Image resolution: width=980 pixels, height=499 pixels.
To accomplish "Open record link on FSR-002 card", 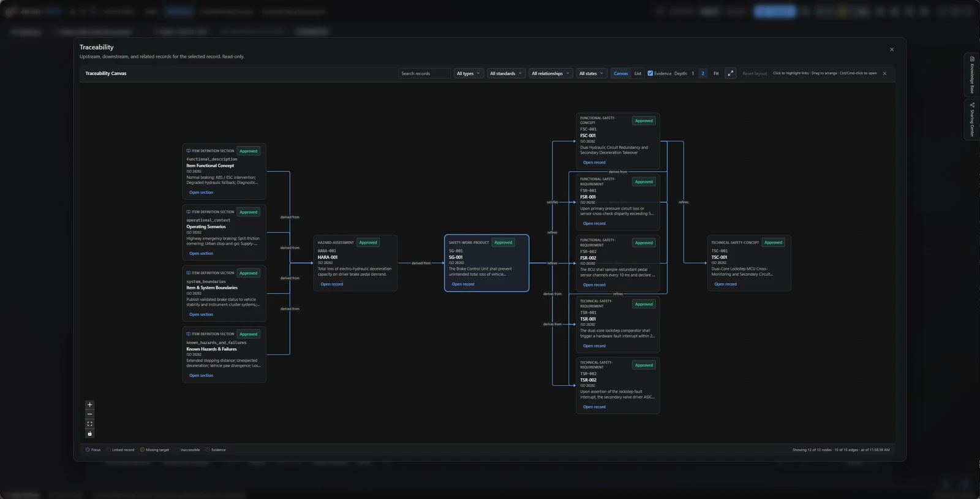I will tap(594, 284).
